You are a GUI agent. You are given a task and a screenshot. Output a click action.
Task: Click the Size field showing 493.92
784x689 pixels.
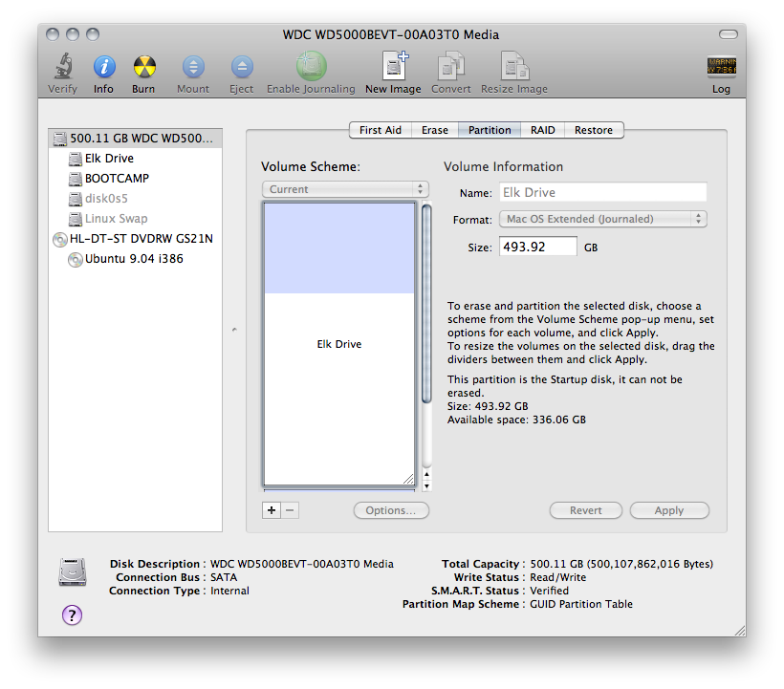[x=538, y=247]
